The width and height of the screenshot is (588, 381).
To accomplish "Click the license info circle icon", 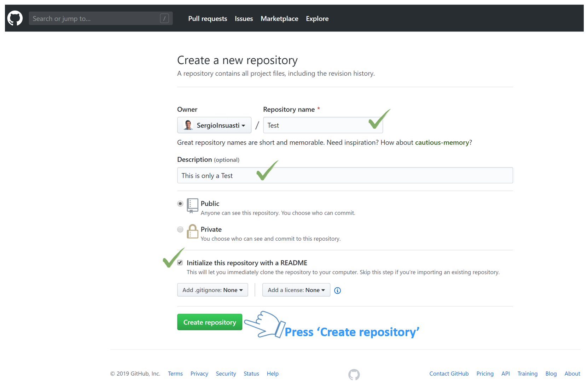I will (337, 291).
